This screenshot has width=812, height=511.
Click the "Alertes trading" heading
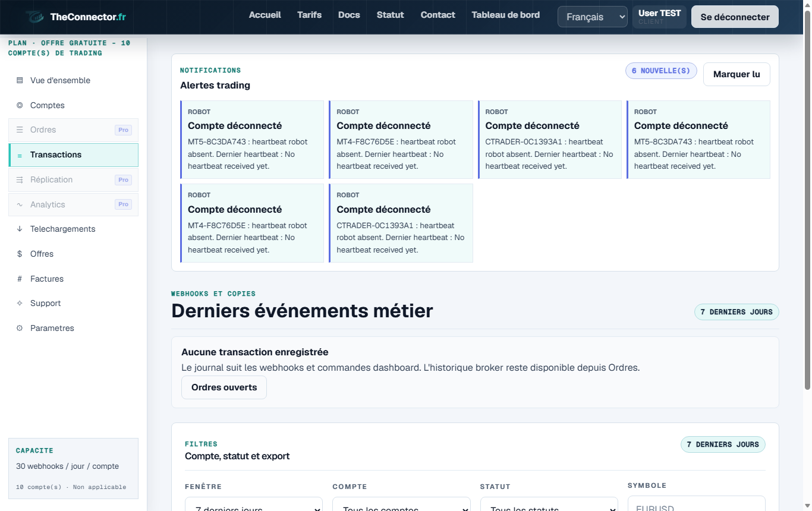215,86
